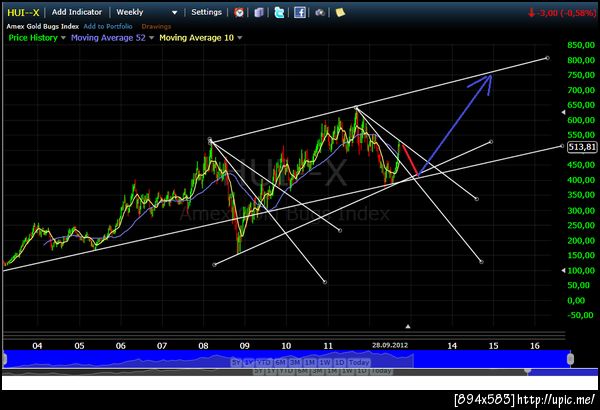Select the 1W range in blue bar

(x=325, y=362)
